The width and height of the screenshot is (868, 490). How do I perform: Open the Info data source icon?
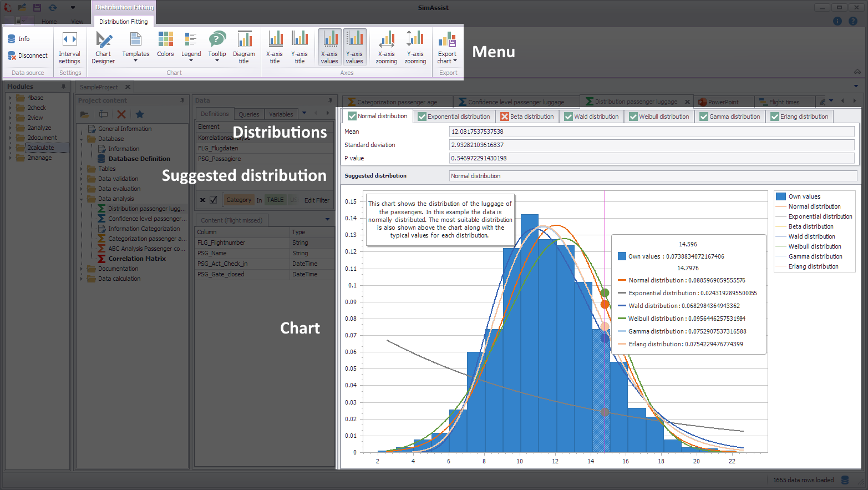click(x=12, y=39)
